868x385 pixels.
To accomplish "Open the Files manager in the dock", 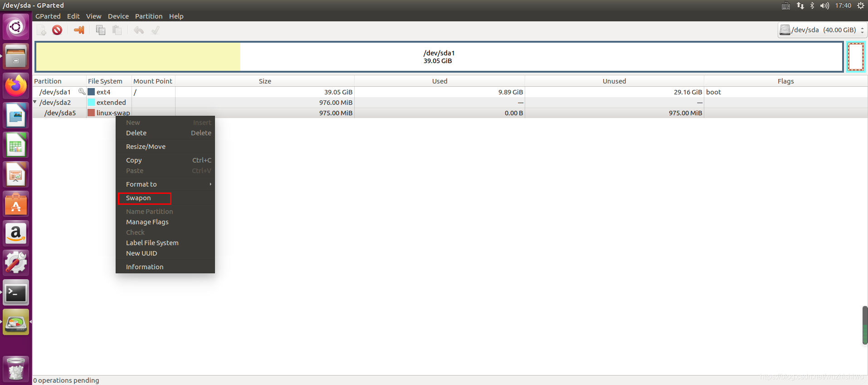I will pyautogui.click(x=16, y=56).
